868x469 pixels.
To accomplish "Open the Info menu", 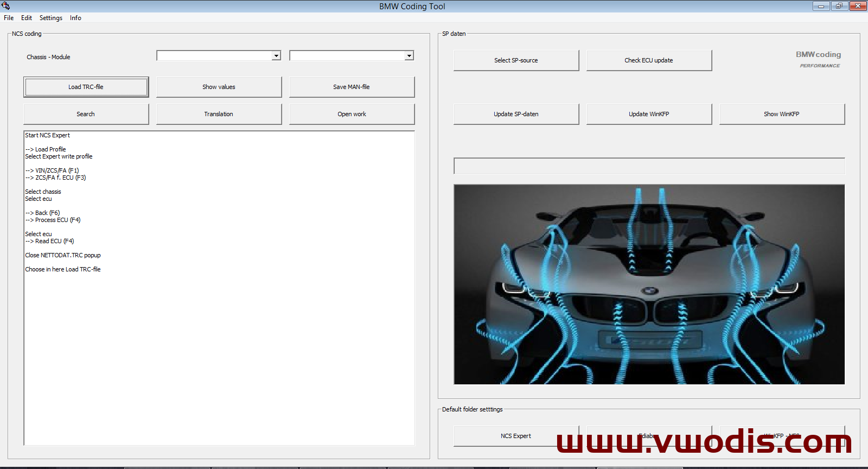I will coord(75,18).
